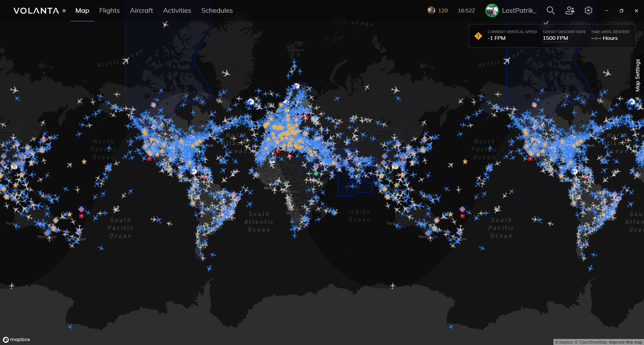Switch to the Flights tab
This screenshot has height=345, width=644.
coord(109,10)
